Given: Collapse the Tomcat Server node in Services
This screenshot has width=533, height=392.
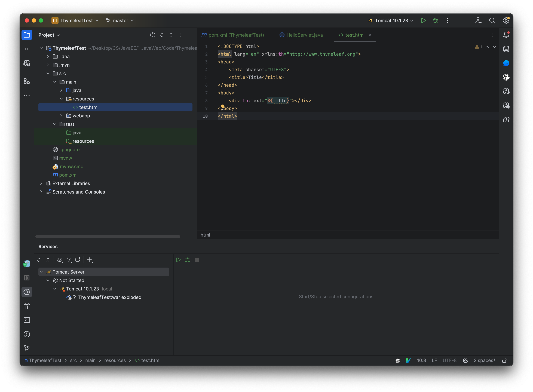Looking at the screenshot, I should 41,272.
